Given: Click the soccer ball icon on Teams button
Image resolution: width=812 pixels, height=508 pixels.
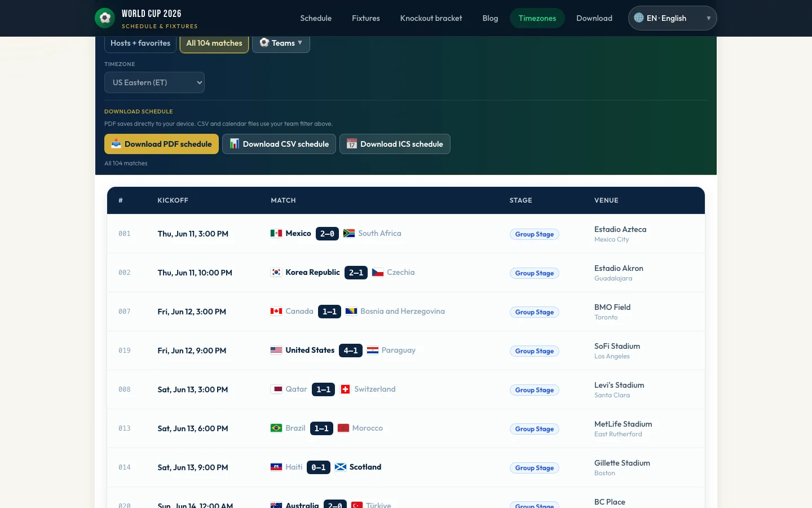Looking at the screenshot, I should (x=264, y=42).
